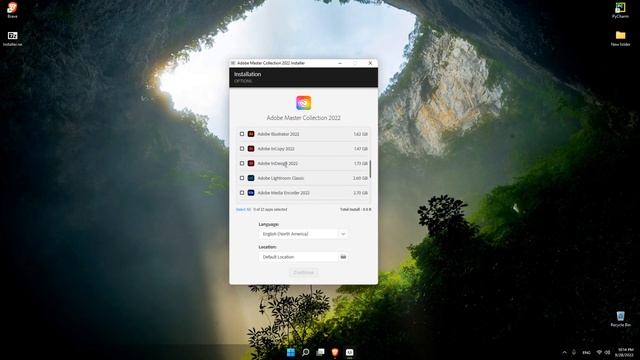
Task: Click the InDesign app icon in list
Action: click(251, 163)
